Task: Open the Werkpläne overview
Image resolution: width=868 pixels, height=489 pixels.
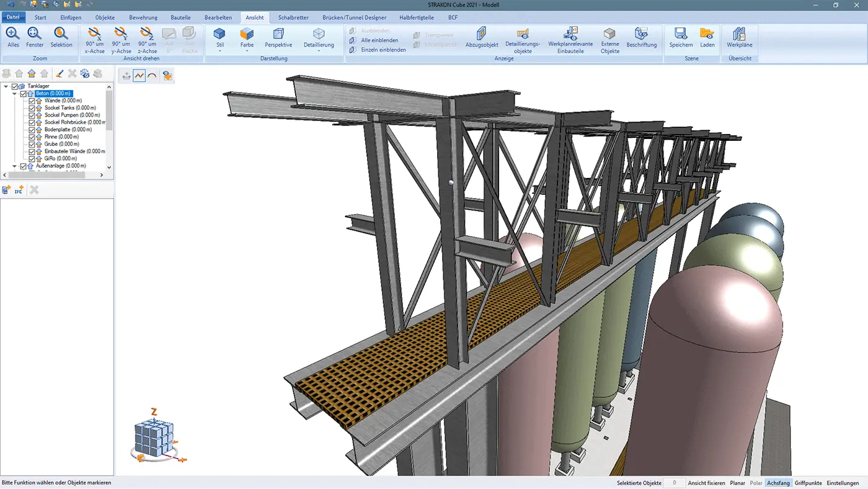Action: pos(739,35)
